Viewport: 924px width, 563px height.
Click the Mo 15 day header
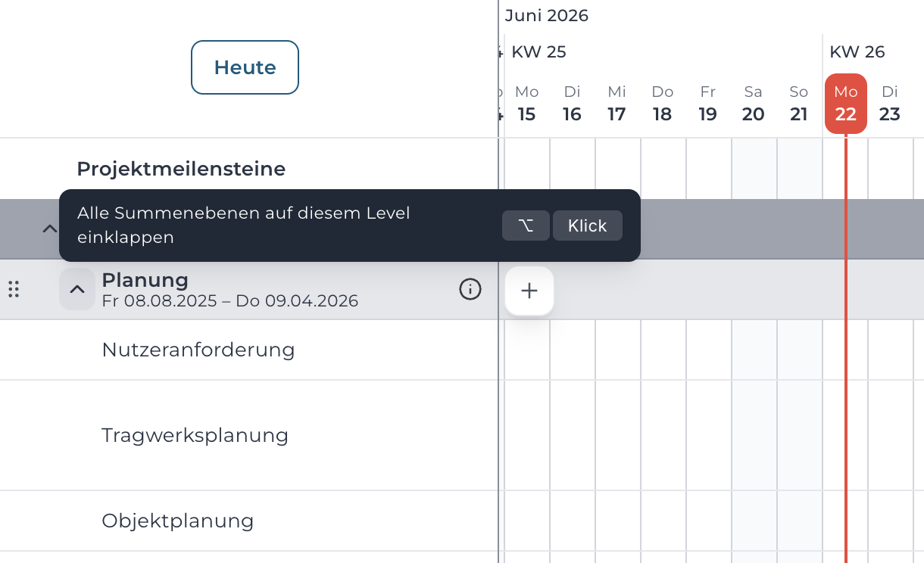coord(527,104)
